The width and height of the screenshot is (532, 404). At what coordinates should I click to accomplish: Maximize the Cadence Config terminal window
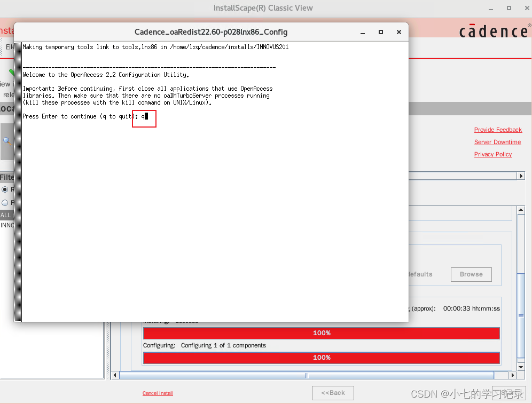pyautogui.click(x=381, y=32)
